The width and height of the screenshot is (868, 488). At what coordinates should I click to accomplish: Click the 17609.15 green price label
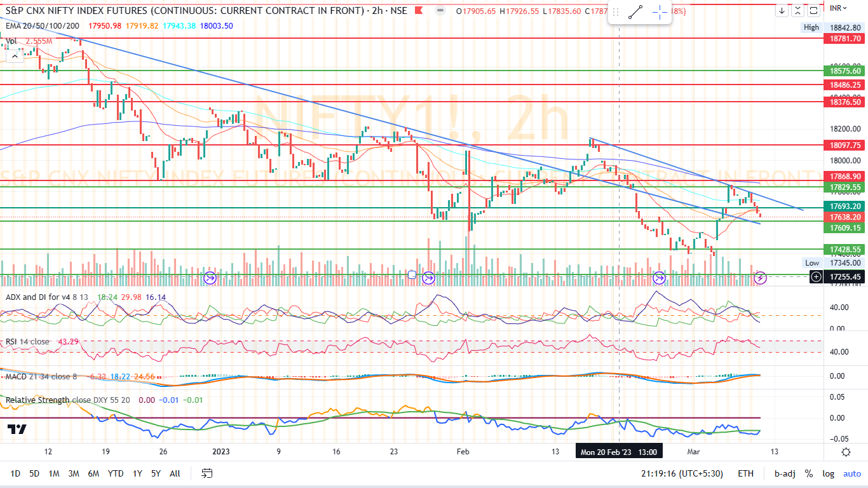coord(843,227)
